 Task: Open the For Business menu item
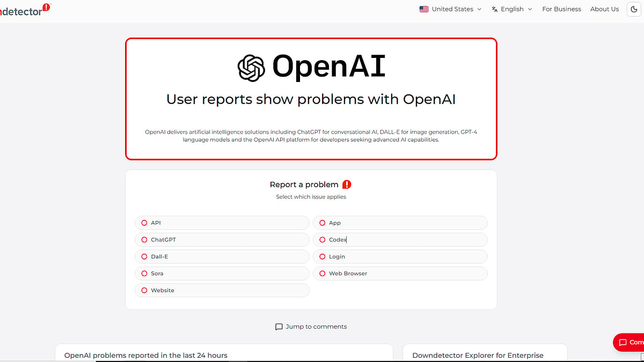point(561,9)
